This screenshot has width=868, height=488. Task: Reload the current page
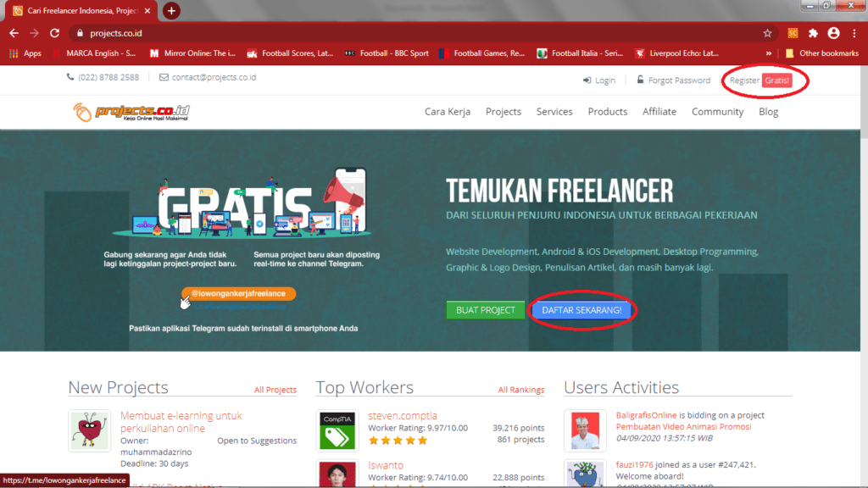tap(54, 32)
